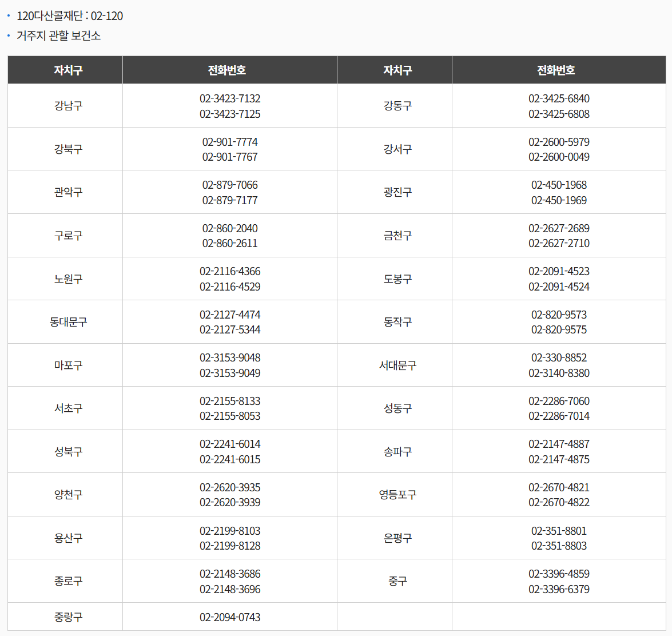Click phone number 02-450-1968
The image size is (672, 636).
559,185
